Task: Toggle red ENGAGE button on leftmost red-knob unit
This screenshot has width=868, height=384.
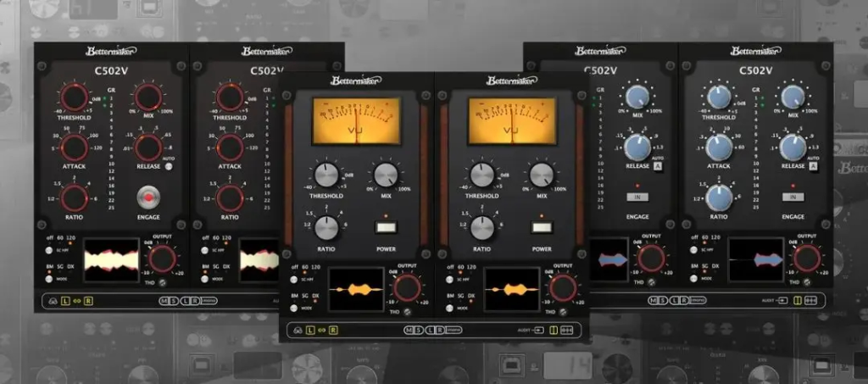Action: [x=148, y=198]
